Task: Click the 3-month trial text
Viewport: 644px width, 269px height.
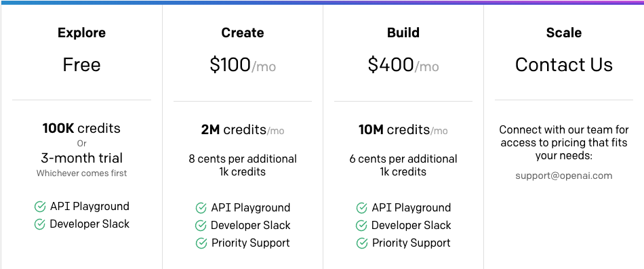Action: (x=81, y=158)
